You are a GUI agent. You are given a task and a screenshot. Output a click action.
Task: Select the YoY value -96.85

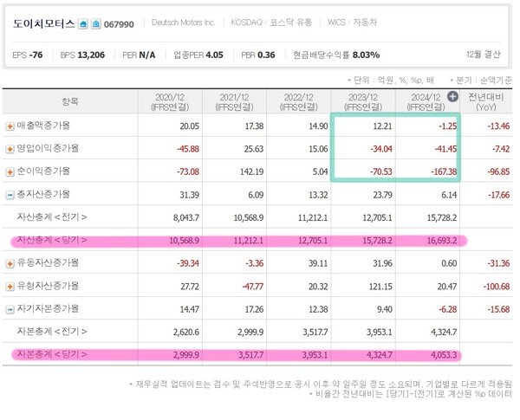pyautogui.click(x=498, y=172)
